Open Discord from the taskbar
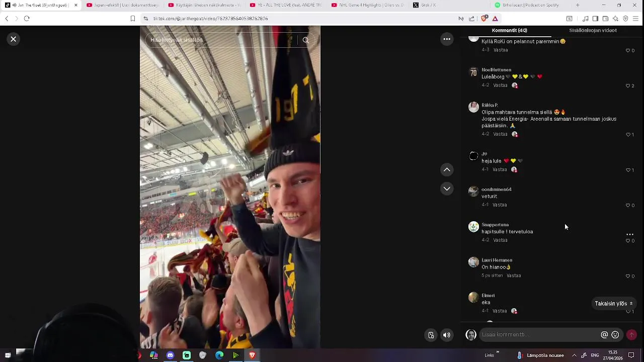644x362 pixels. [x=170, y=355]
